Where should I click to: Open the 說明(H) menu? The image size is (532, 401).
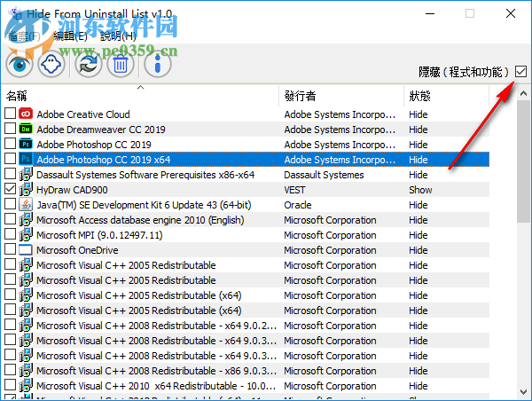pos(118,36)
